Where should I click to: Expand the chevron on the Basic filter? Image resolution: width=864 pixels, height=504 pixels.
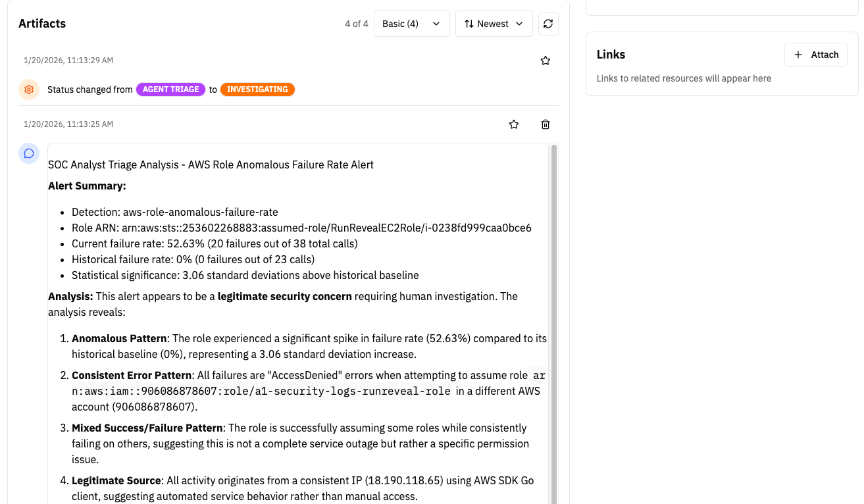[436, 23]
